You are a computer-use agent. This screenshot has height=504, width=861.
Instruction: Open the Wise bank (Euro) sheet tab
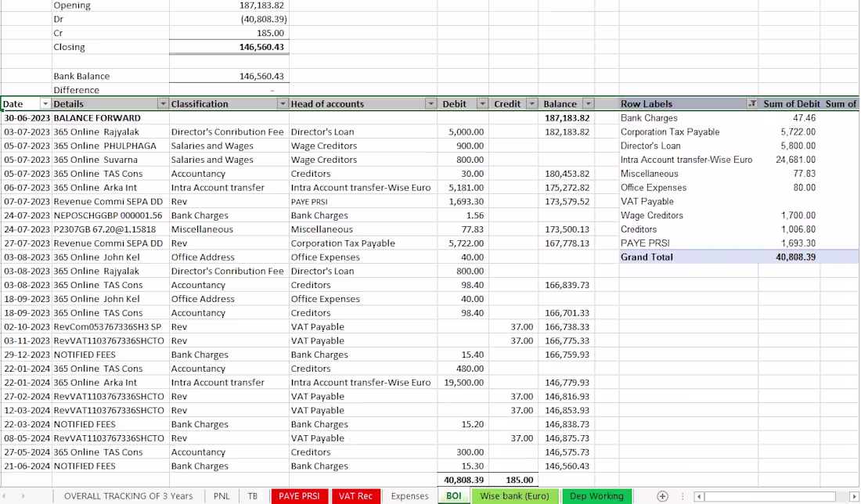pyautogui.click(x=514, y=496)
